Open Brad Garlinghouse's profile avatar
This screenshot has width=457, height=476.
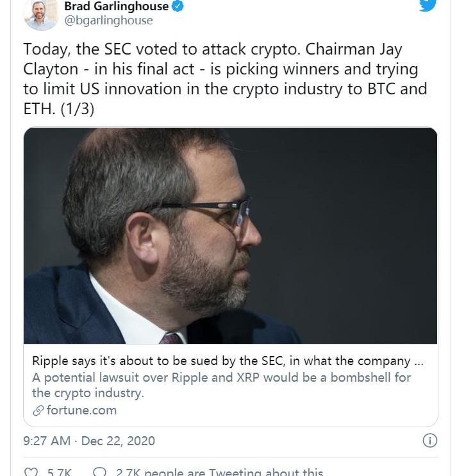pyautogui.click(x=41, y=13)
